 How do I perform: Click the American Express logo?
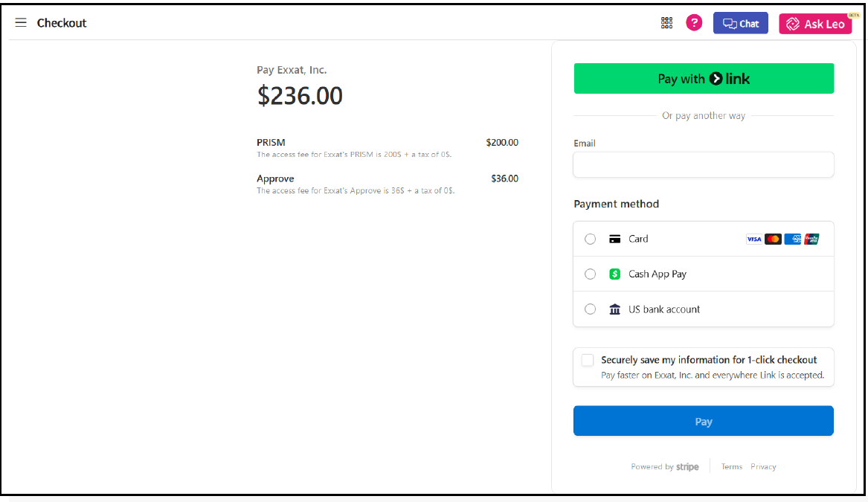point(793,239)
